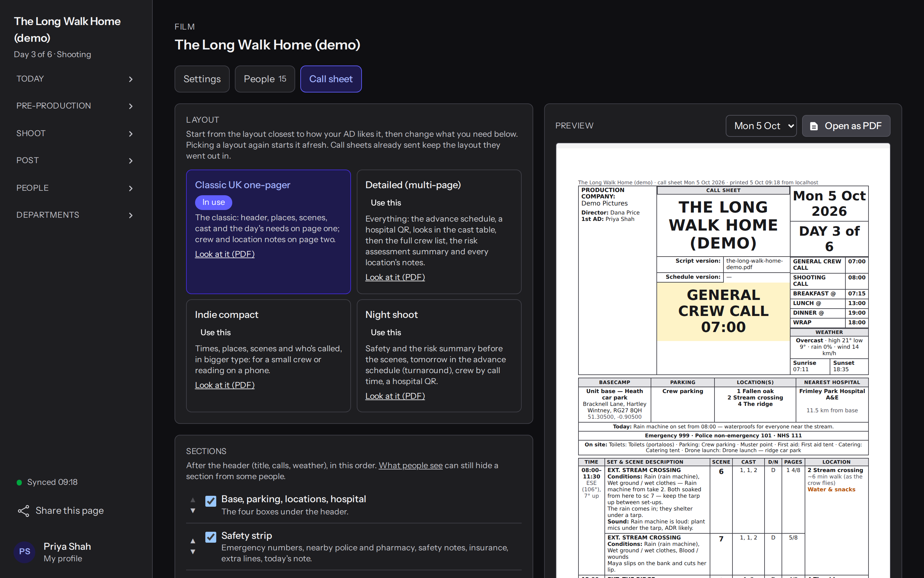Move Safety strip section down arrow
This screenshot has height=578, width=924.
[193, 552]
